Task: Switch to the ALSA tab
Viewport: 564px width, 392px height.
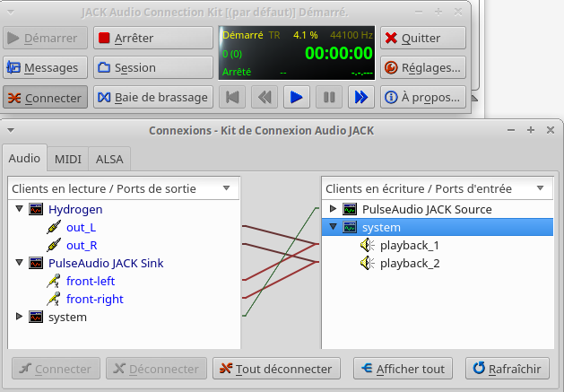Action: [x=109, y=159]
